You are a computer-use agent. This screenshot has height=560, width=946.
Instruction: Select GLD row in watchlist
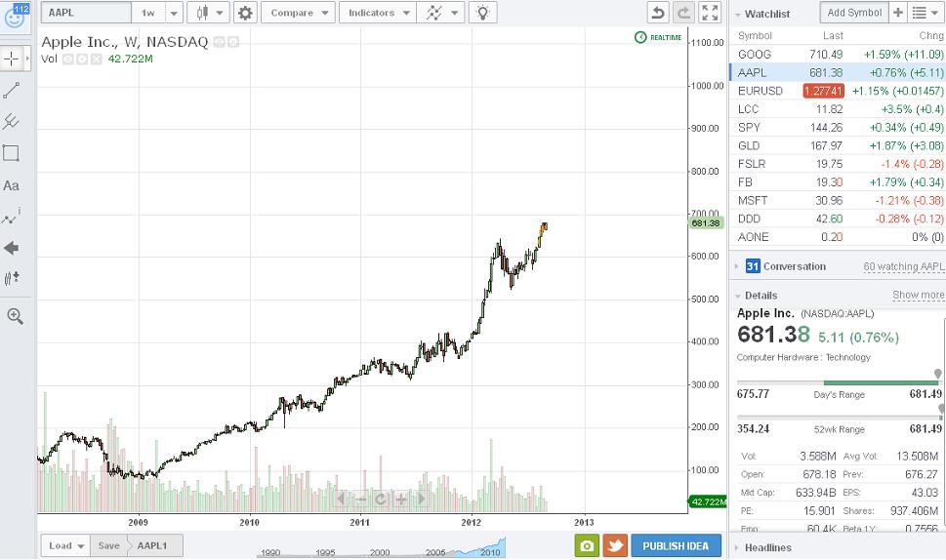[x=838, y=146]
